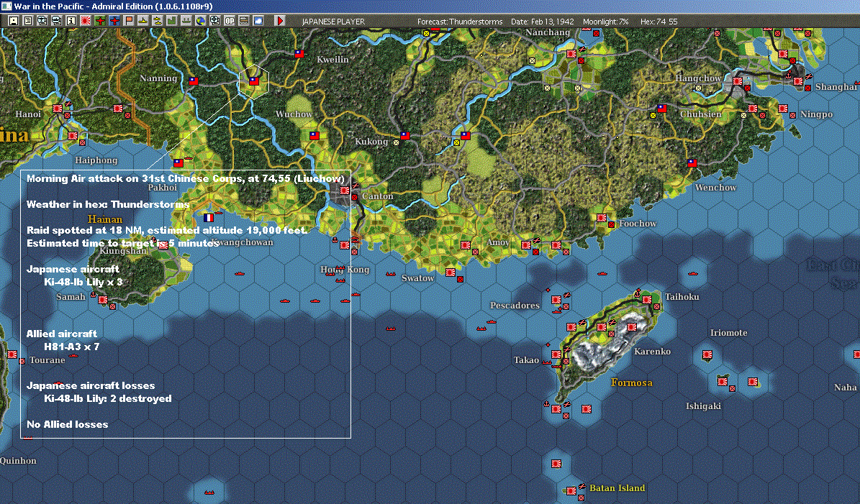Click the Shanghai city label
The image size is (860, 504).
point(836,86)
